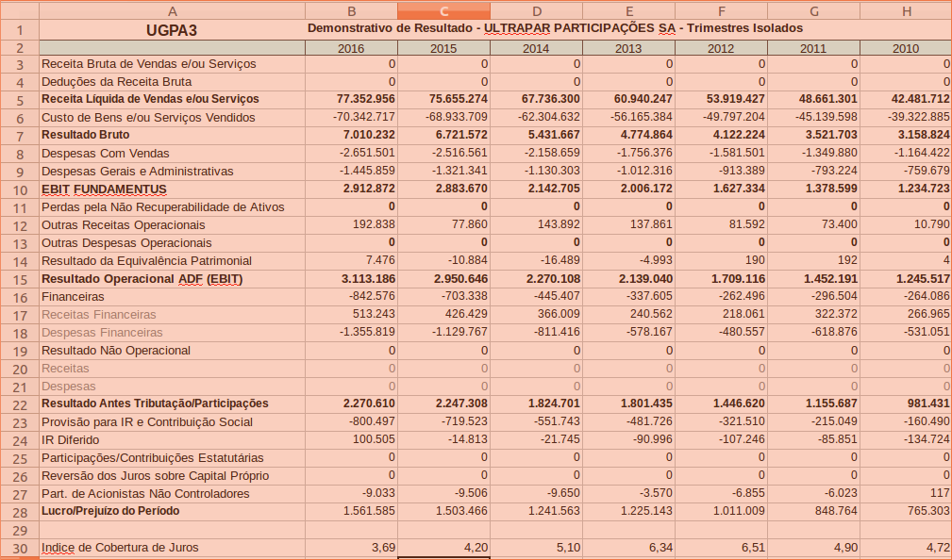Image resolution: width=952 pixels, height=560 pixels.
Task: Click the Resultado Antes Tributação/Participações label
Action: 155,404
